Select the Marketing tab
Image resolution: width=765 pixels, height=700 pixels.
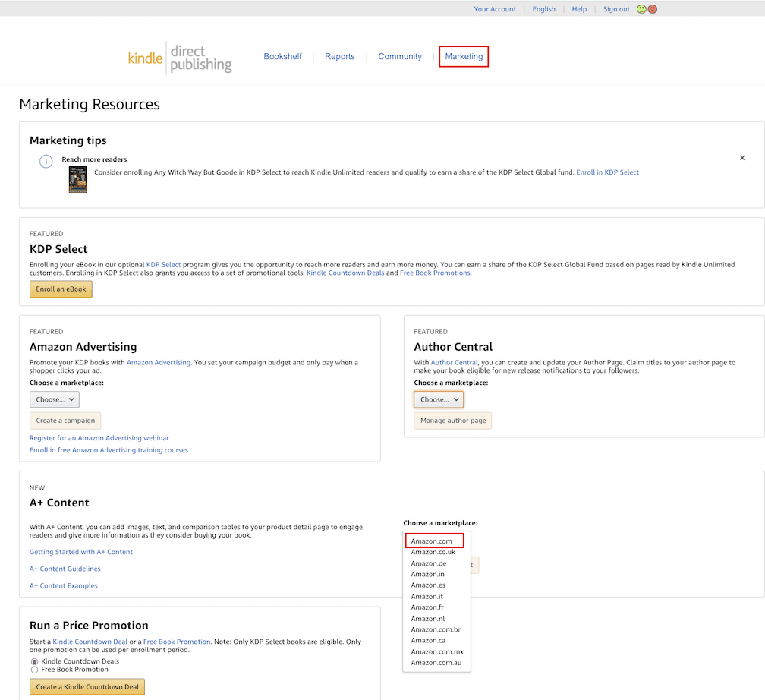click(x=464, y=57)
